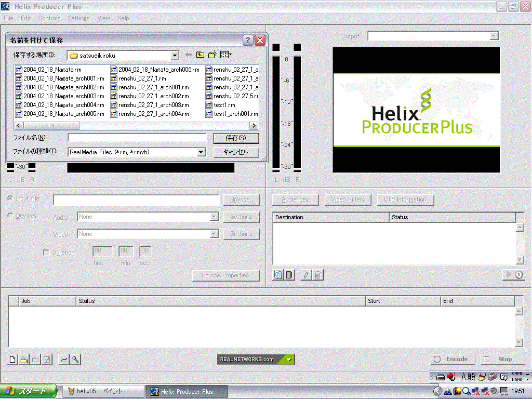Viewport: 532px width, 399px height.
Task: Click the log viewer magnifier icon
Action: [x=75, y=360]
